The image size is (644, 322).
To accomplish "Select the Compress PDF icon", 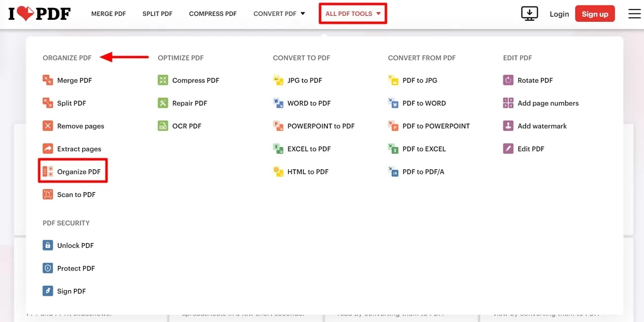I will point(162,80).
